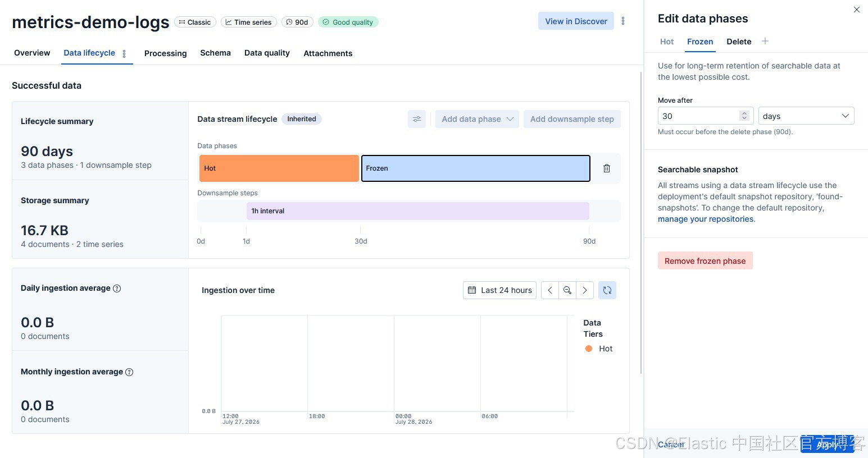Click the 16.7 KB storage summary value

tap(45, 230)
